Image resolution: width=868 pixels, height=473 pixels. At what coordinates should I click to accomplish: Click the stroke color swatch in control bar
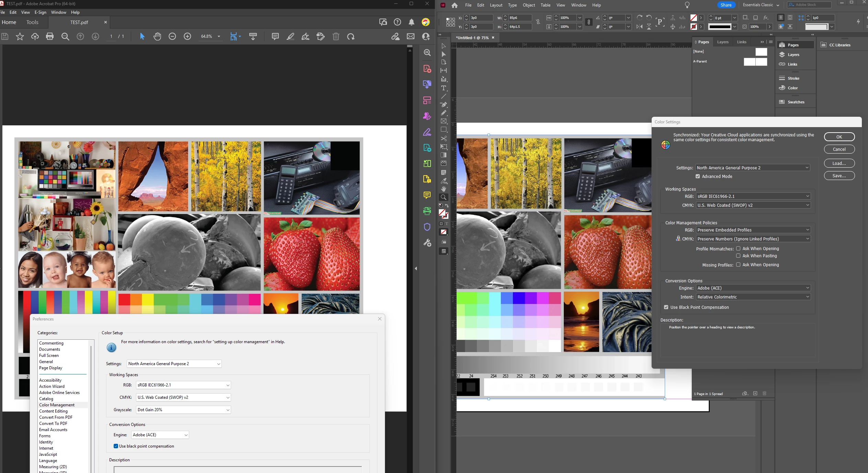tap(694, 26)
